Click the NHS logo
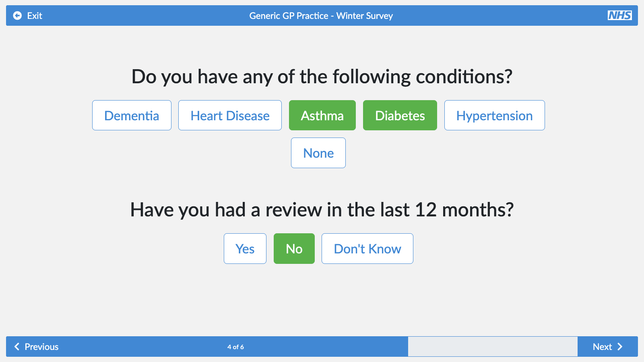This screenshot has width=644, height=362. point(619,16)
